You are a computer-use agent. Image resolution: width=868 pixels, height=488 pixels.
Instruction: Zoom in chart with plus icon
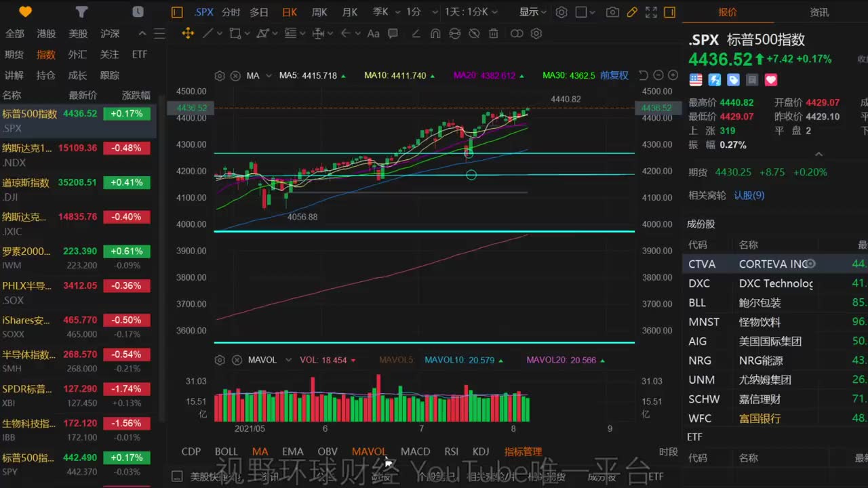(673, 75)
